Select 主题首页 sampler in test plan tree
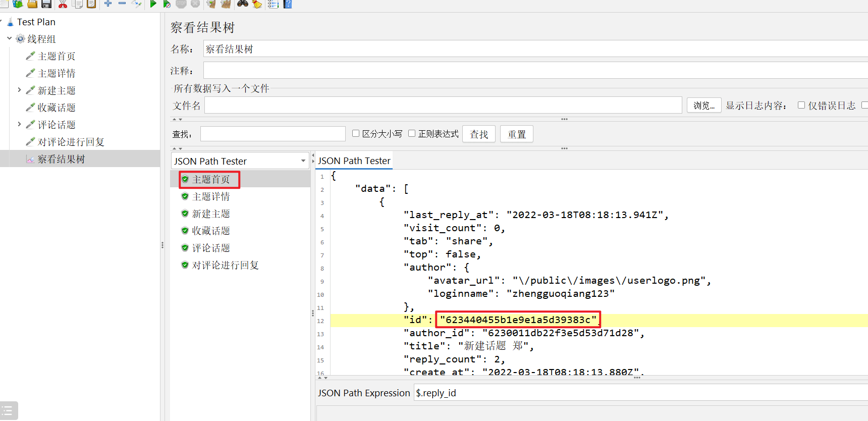This screenshot has width=868, height=421. (57, 56)
